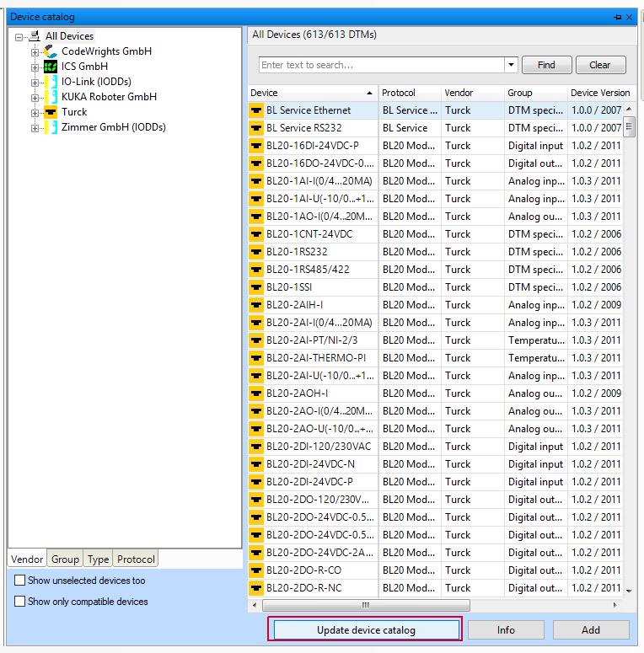Select the BL20-16DO-24VDC-0... device row

[435, 163]
